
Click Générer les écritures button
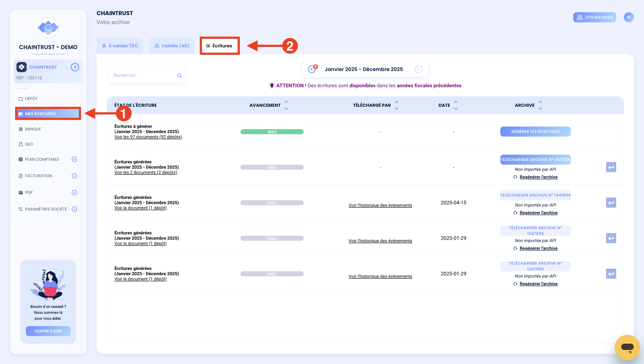(x=535, y=131)
